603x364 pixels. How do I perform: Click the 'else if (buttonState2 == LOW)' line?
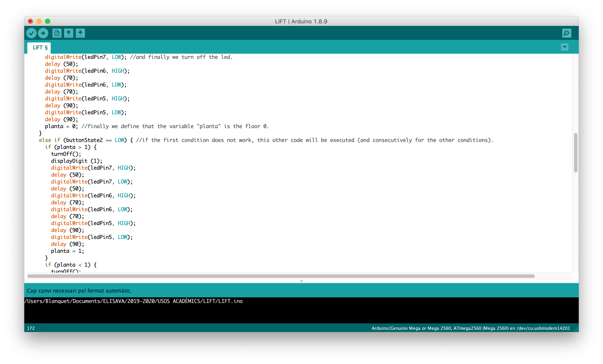point(86,140)
